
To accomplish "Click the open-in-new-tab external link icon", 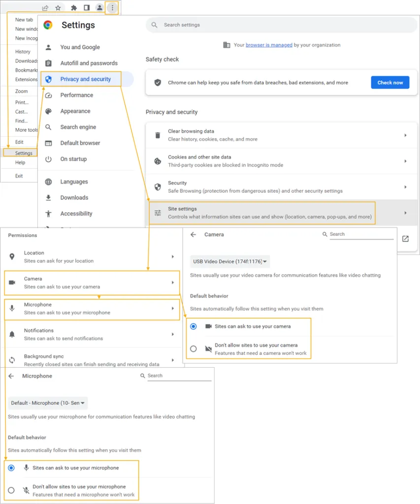I will (405, 239).
